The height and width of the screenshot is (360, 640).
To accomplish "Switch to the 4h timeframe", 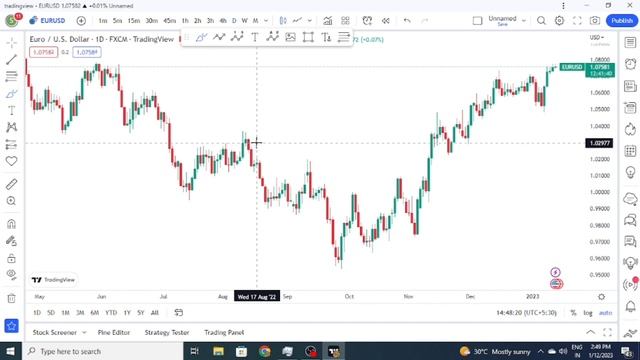I will [x=223, y=20].
